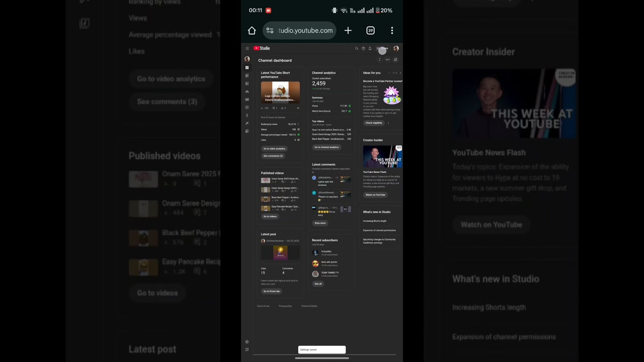644x362 pixels.
Task: Click See comments (3) button
Action: (x=273, y=156)
